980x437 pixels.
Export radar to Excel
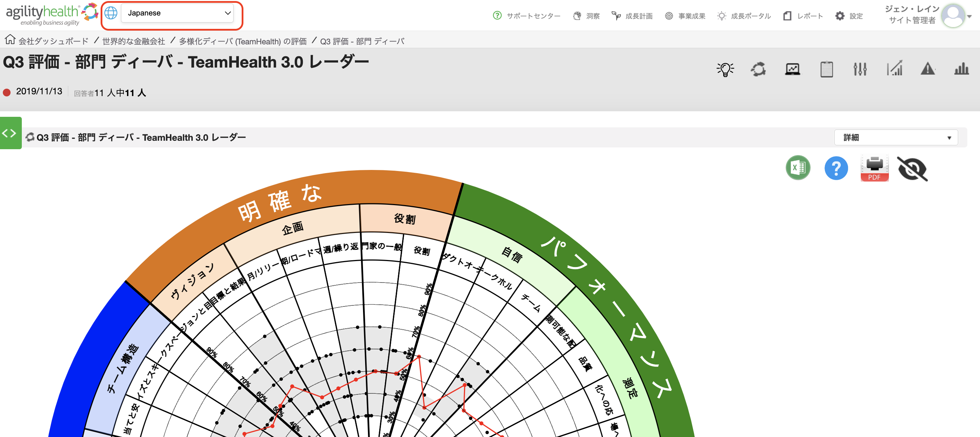click(x=798, y=168)
